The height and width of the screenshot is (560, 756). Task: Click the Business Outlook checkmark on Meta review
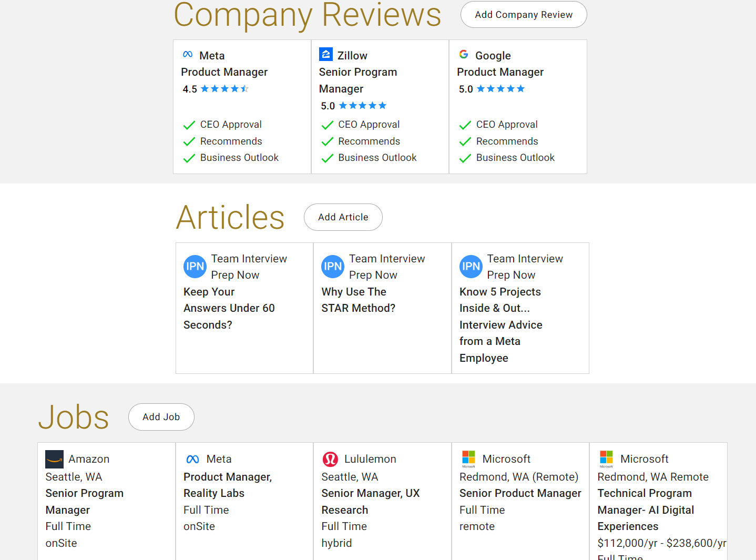click(x=189, y=158)
